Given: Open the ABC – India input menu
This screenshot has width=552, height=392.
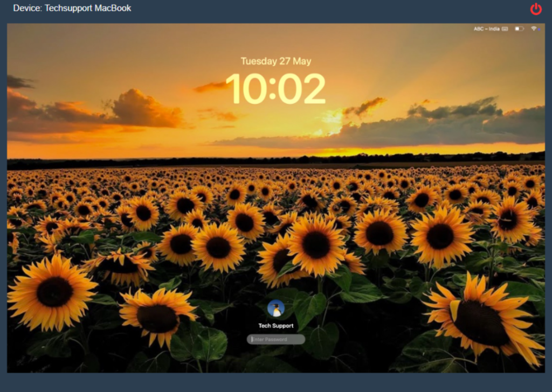Looking at the screenshot, I should (486, 29).
